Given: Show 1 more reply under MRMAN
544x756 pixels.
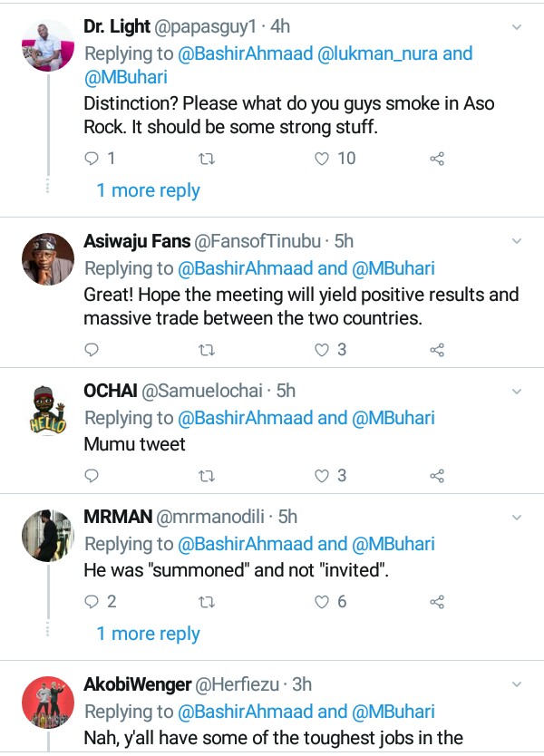Looking at the screenshot, I should 148,634.
